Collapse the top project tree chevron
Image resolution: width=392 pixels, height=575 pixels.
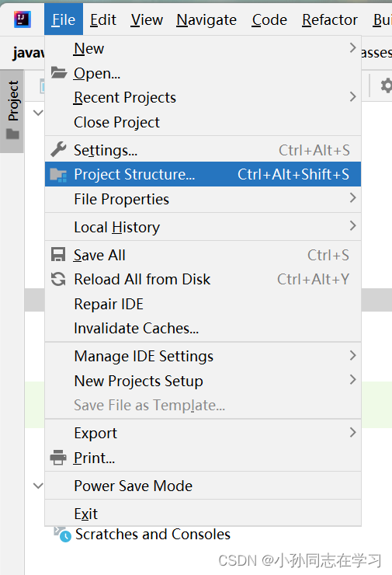[x=38, y=113]
